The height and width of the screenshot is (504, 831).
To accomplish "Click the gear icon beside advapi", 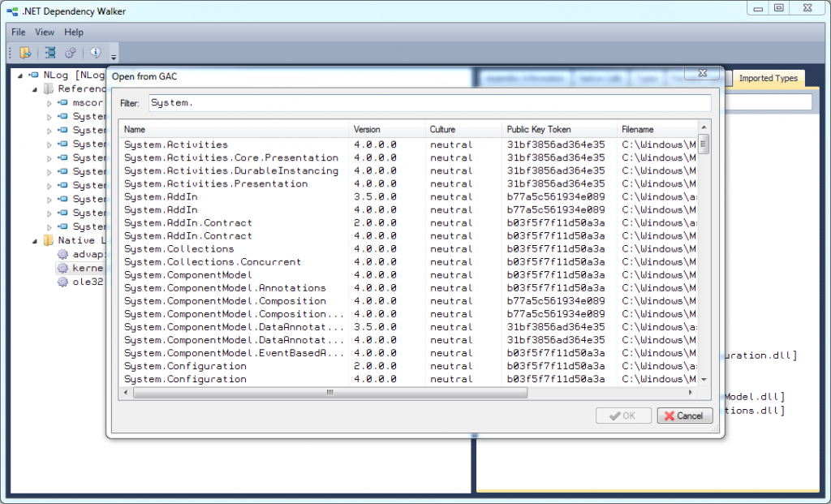I will coord(62,254).
